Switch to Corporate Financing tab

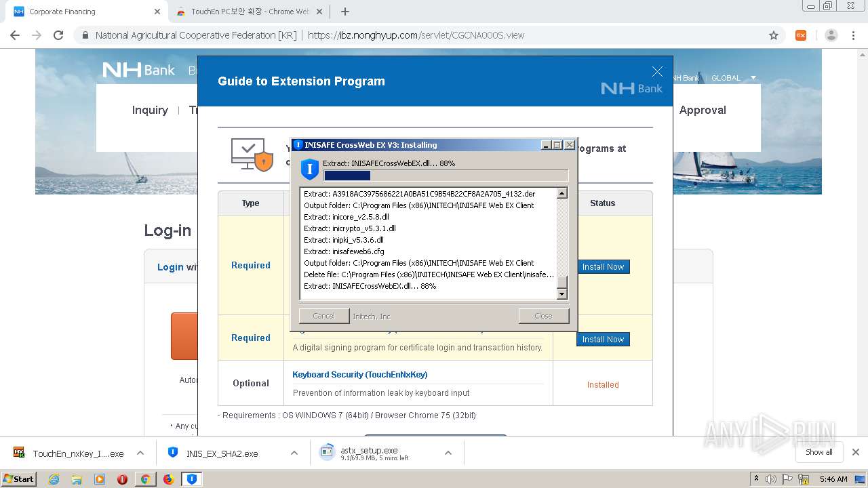(x=86, y=12)
